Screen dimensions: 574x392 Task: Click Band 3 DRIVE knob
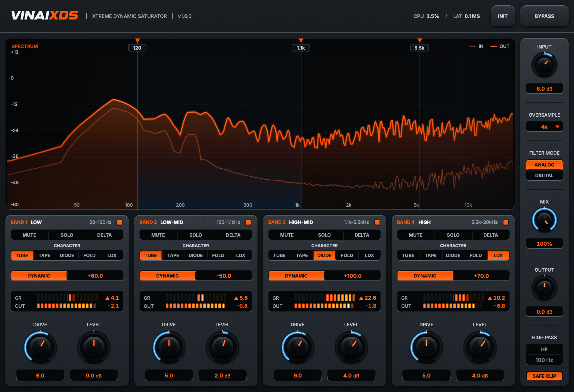(298, 347)
